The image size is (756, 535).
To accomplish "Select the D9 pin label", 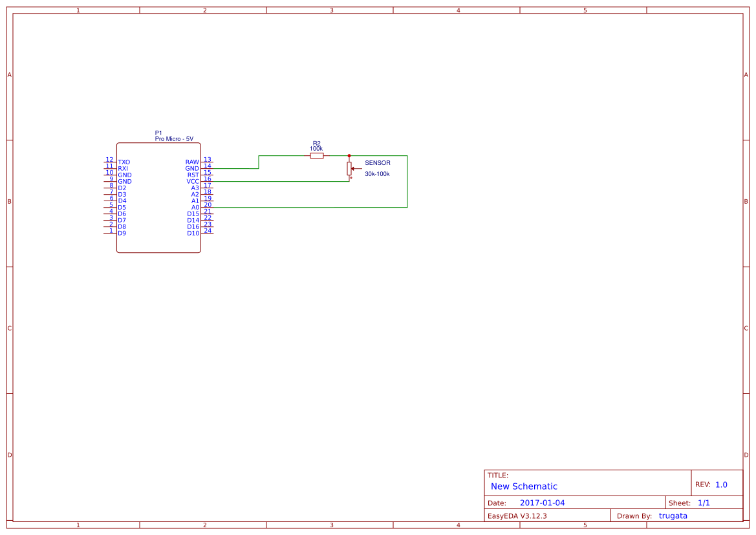I will tap(122, 233).
